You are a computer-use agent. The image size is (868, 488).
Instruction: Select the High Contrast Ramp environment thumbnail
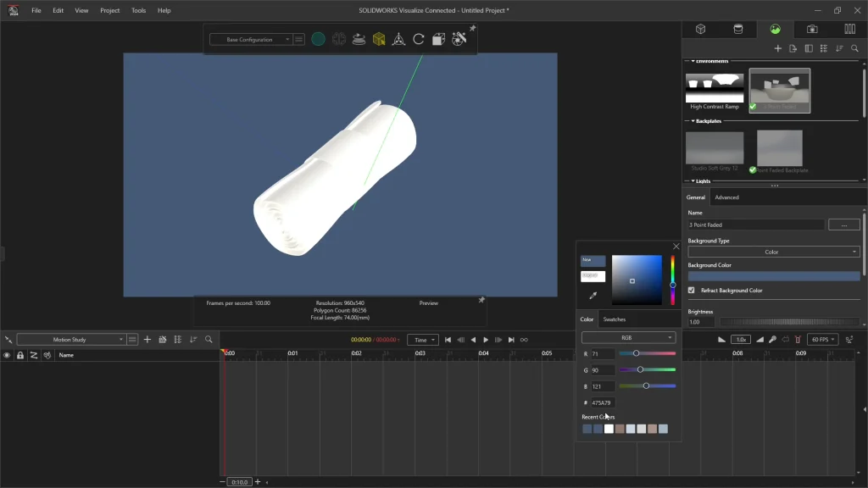pyautogui.click(x=714, y=88)
